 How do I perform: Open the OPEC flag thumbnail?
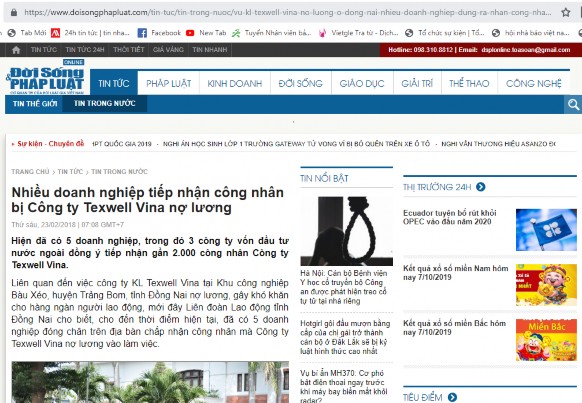click(546, 230)
